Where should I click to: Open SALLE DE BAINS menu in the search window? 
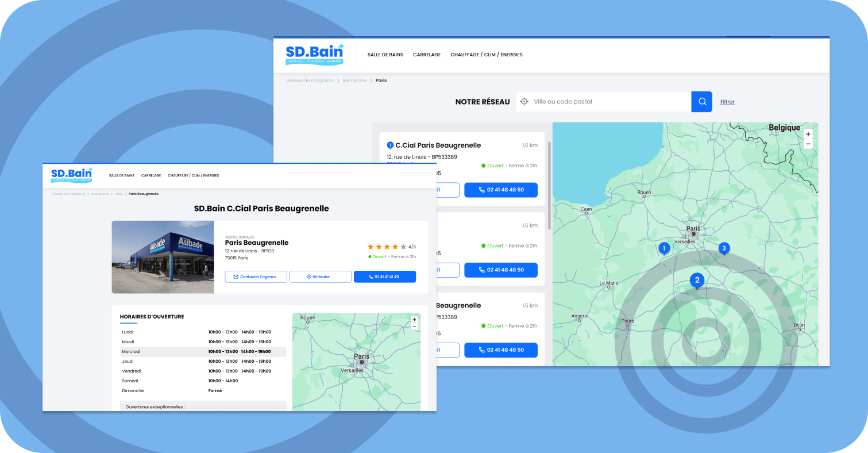[x=385, y=55]
